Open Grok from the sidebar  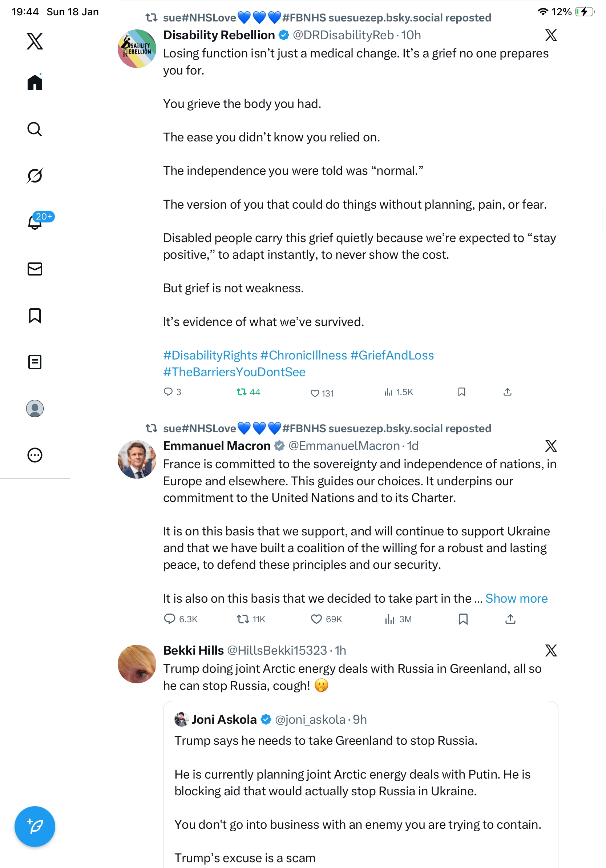pos(35,176)
